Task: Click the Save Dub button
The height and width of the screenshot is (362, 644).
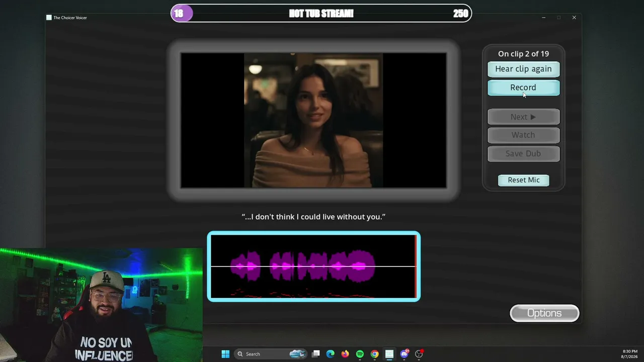Action: [x=523, y=153]
